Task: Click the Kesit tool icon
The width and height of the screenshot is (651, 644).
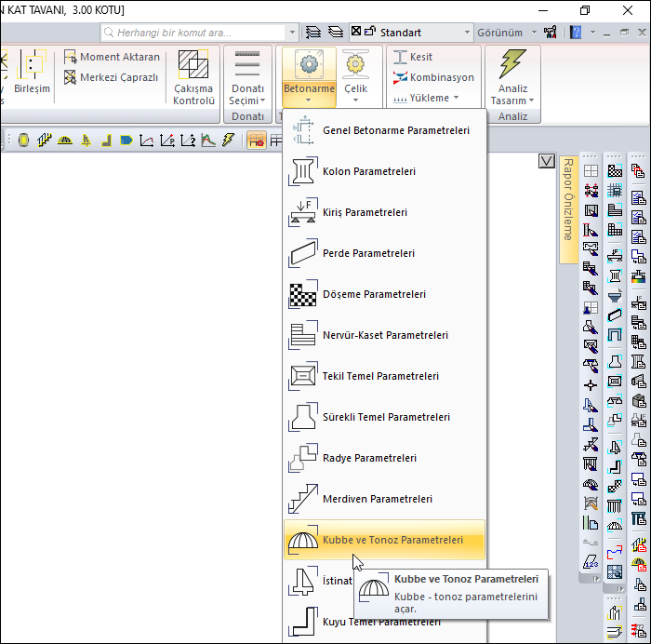Action: tap(401, 57)
